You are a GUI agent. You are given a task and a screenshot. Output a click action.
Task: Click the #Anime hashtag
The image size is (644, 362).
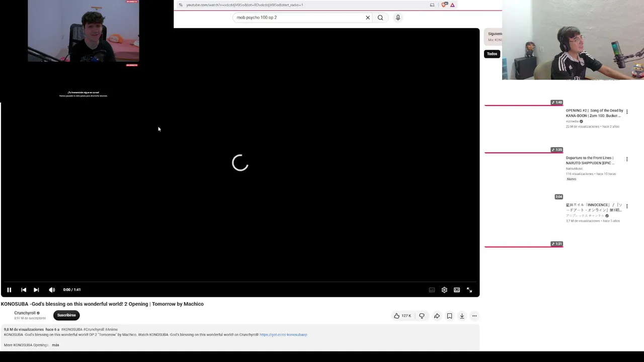(x=111, y=329)
